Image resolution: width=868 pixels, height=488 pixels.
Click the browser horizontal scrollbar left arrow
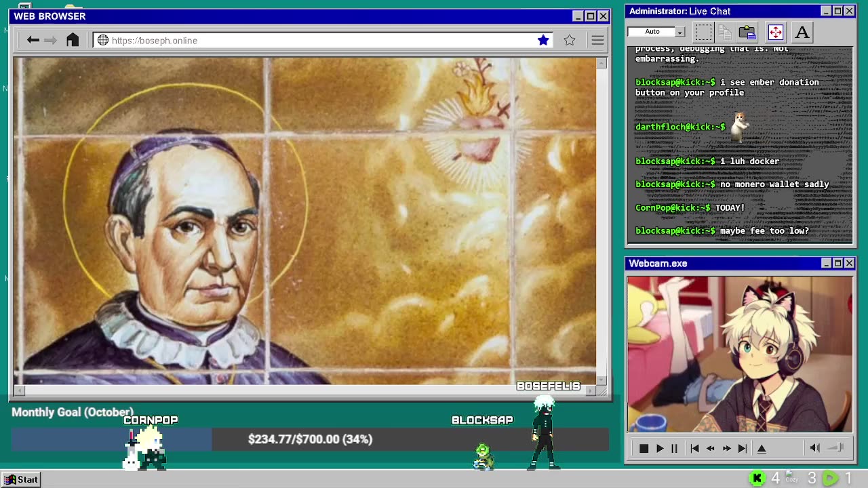pos(19,390)
